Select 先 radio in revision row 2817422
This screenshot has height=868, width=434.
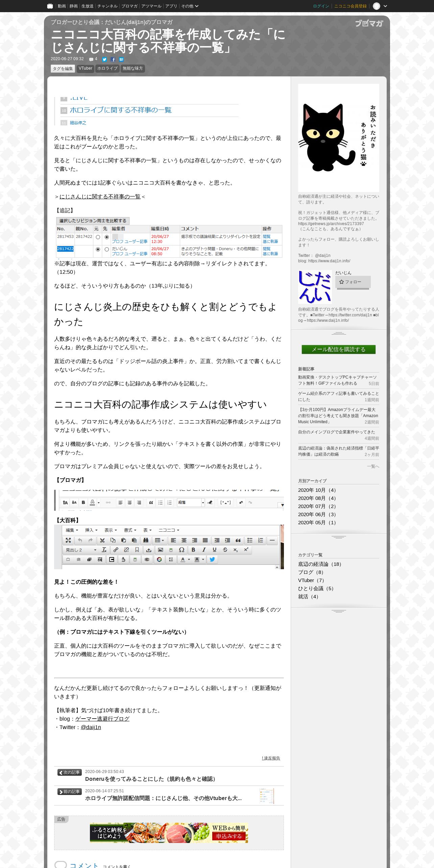coord(107,249)
